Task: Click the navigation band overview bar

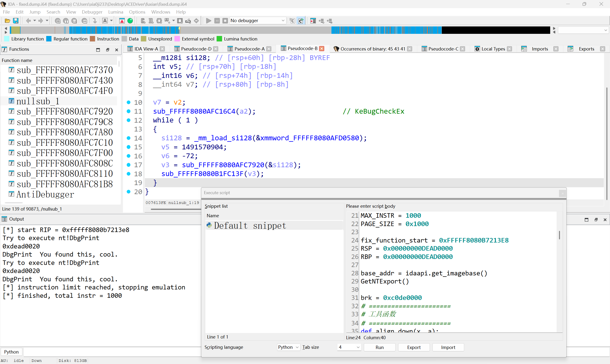Action: pos(245,30)
